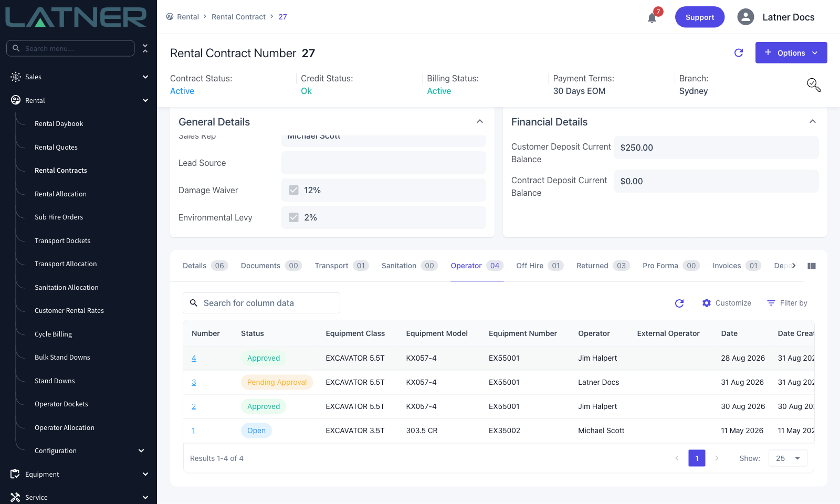Click the breadcrumb Rental icon
The image size is (840, 504).
(170, 17)
